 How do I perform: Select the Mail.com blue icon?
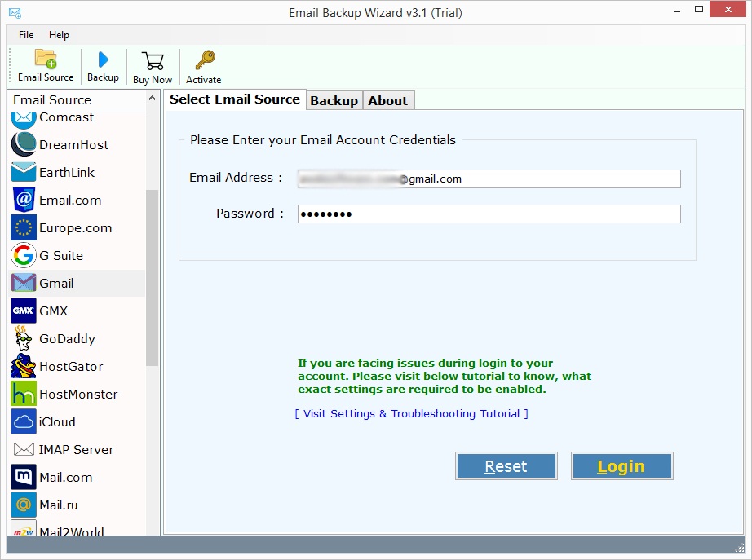[24, 477]
